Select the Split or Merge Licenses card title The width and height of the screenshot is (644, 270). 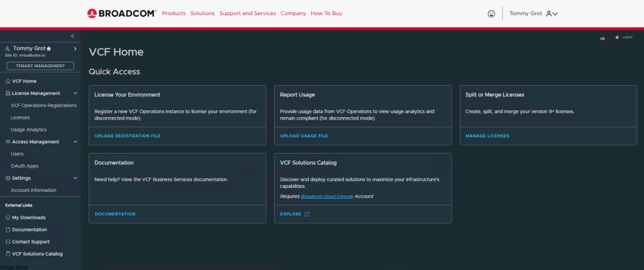(495, 95)
